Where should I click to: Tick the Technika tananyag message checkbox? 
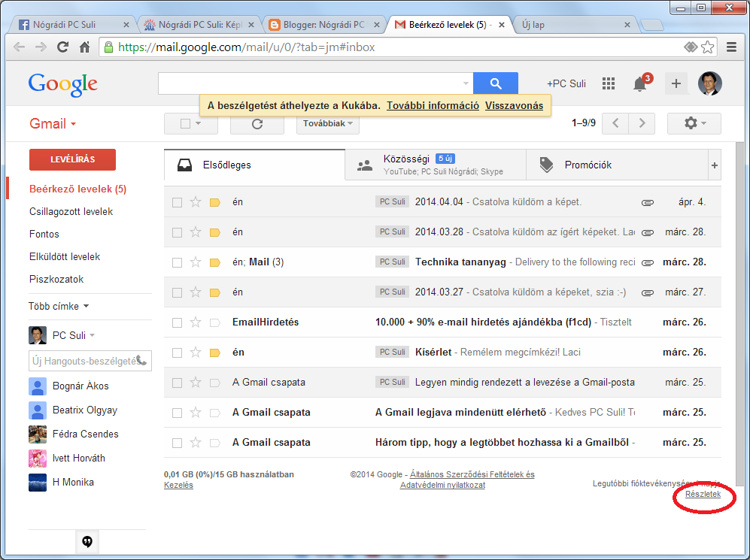[177, 263]
